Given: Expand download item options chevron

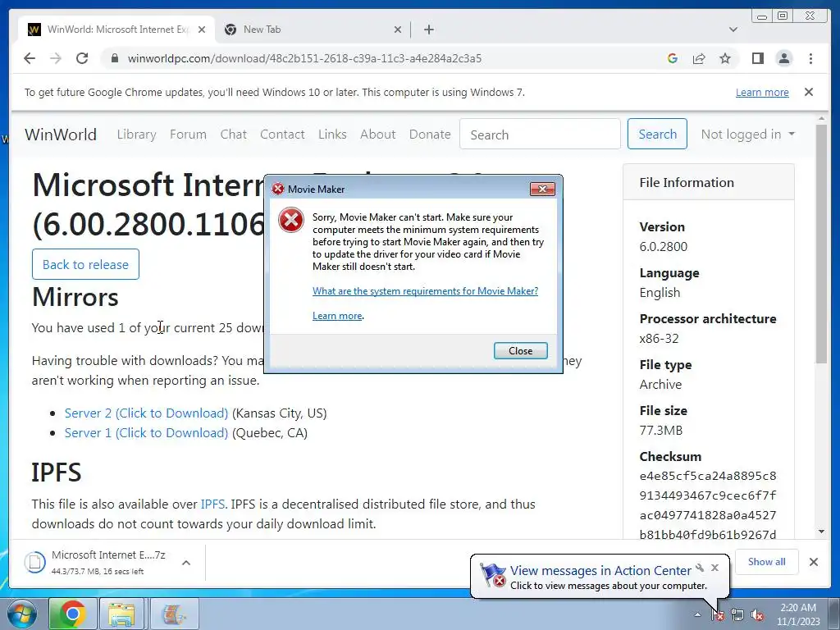Looking at the screenshot, I should pos(186,563).
